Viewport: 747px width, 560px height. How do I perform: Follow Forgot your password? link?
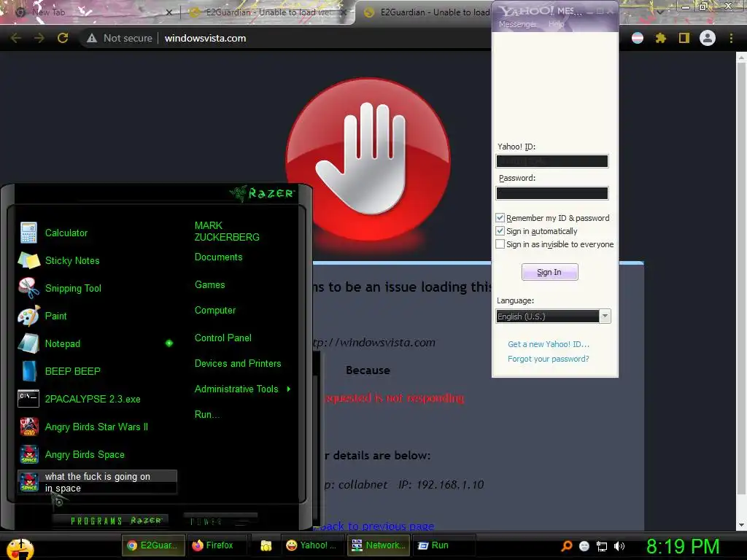(549, 359)
